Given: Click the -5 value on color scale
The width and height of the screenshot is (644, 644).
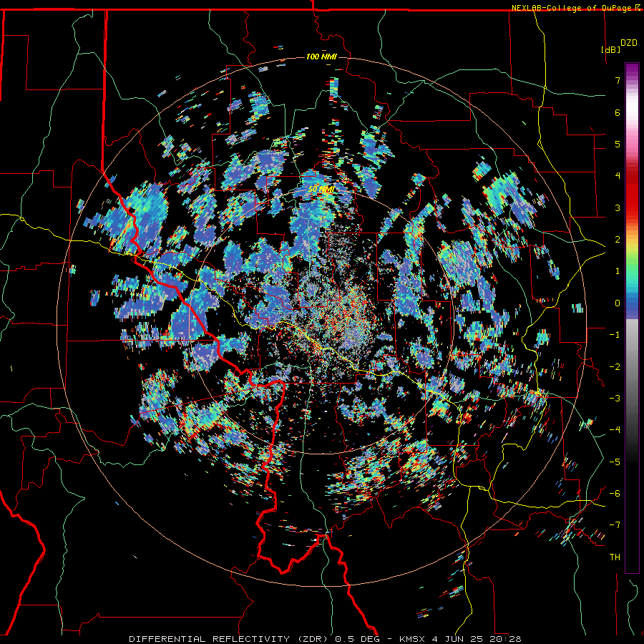Looking at the screenshot, I should tap(615, 462).
